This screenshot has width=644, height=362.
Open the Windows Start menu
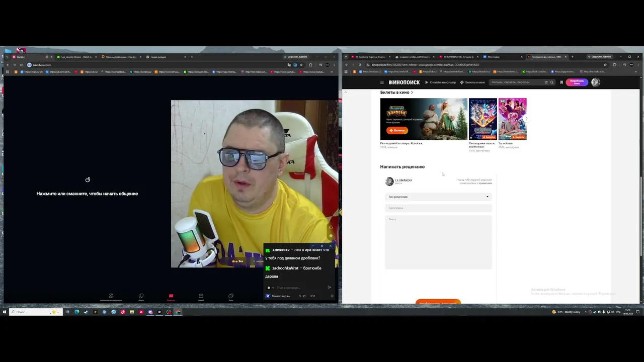pos(4,312)
